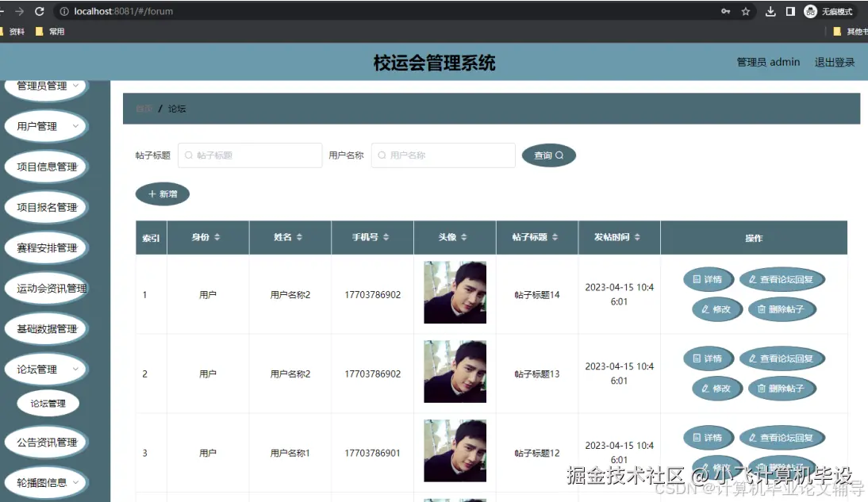This screenshot has height=502, width=868.
Task: Click 修改 for 帖子标题13
Action: point(716,389)
